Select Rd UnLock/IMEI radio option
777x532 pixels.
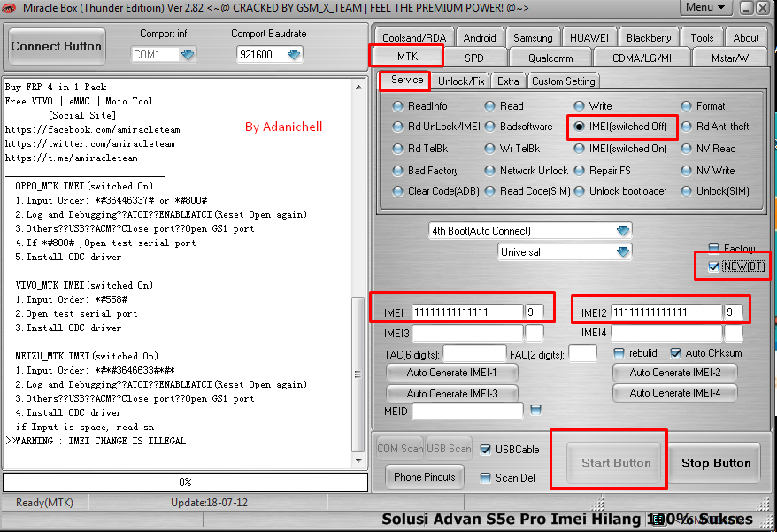pos(397,127)
